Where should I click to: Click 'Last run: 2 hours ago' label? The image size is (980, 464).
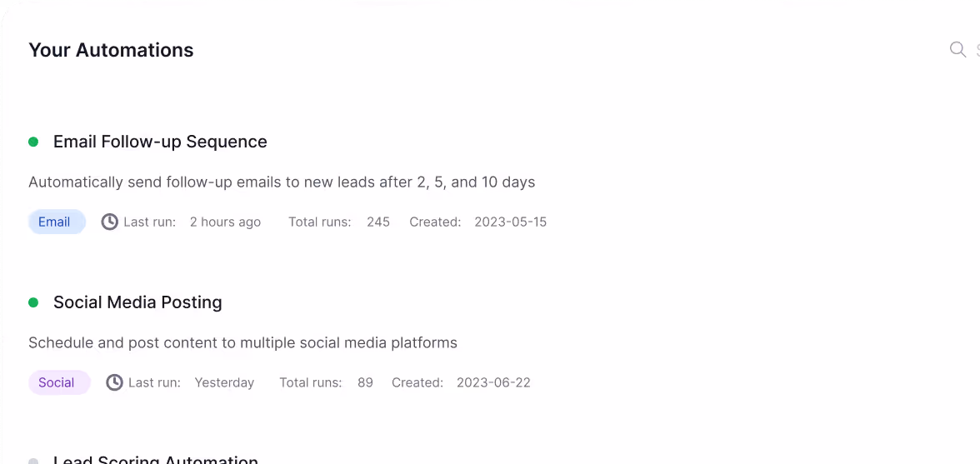point(192,222)
